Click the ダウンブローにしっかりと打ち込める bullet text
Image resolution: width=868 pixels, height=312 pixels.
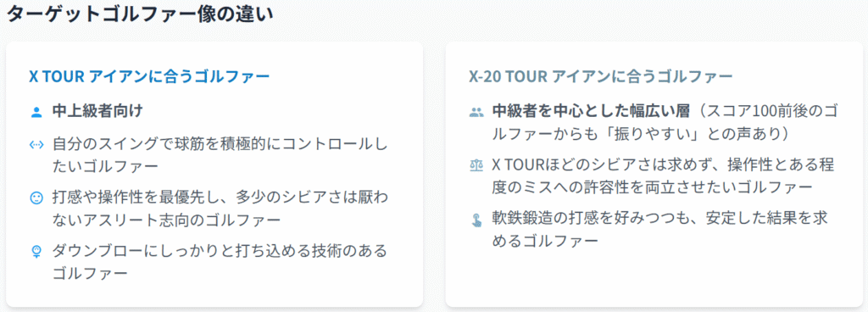(220, 262)
